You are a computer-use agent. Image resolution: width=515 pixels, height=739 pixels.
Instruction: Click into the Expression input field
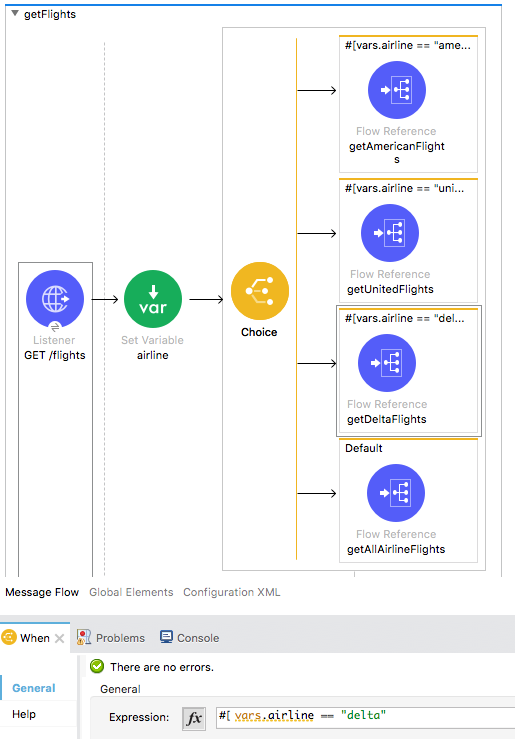click(365, 717)
